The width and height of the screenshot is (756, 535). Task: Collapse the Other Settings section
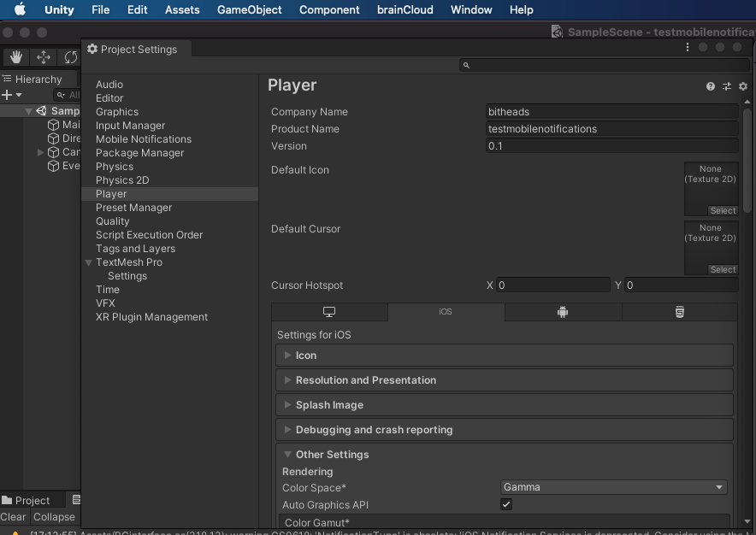coord(287,455)
